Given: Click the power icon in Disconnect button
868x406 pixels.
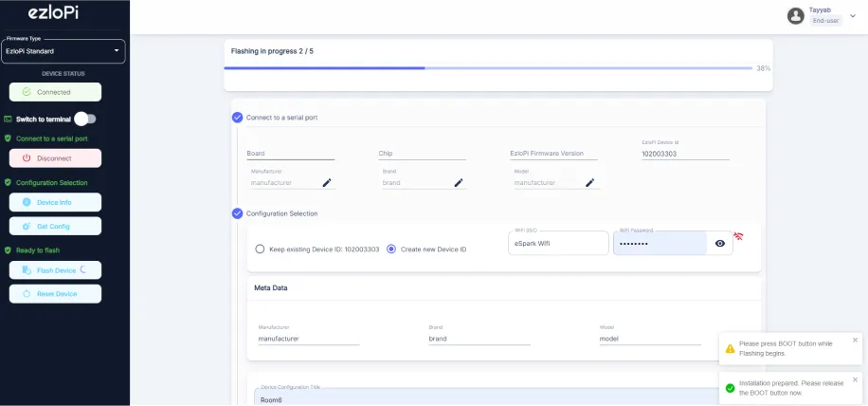Looking at the screenshot, I should [x=27, y=157].
